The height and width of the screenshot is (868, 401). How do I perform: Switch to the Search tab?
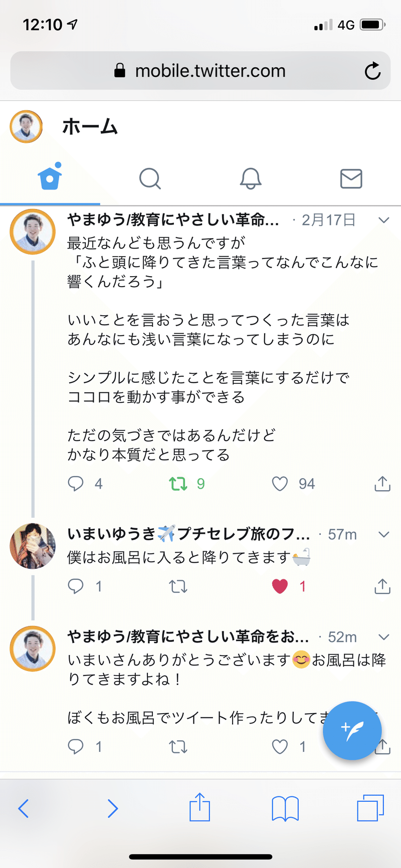coord(150,178)
